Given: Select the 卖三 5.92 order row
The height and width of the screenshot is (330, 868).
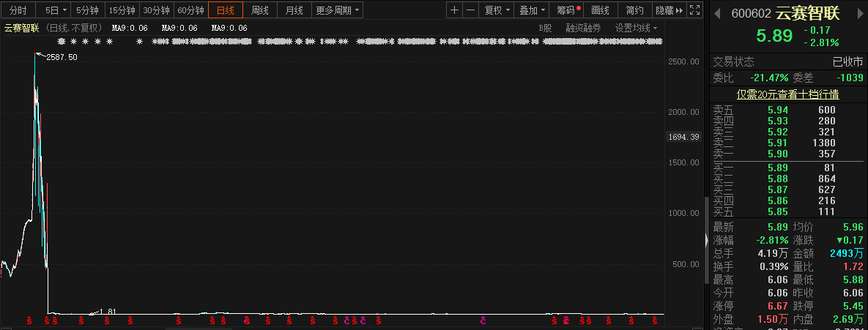Looking at the screenshot, I should (x=787, y=132).
